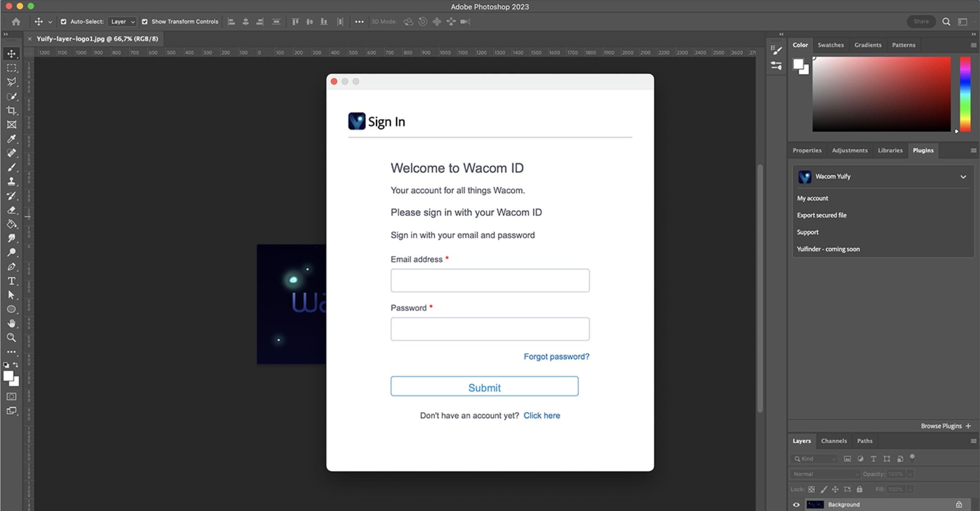The height and width of the screenshot is (511, 980).
Task: Select the Ellipse shape tool
Action: (x=11, y=309)
